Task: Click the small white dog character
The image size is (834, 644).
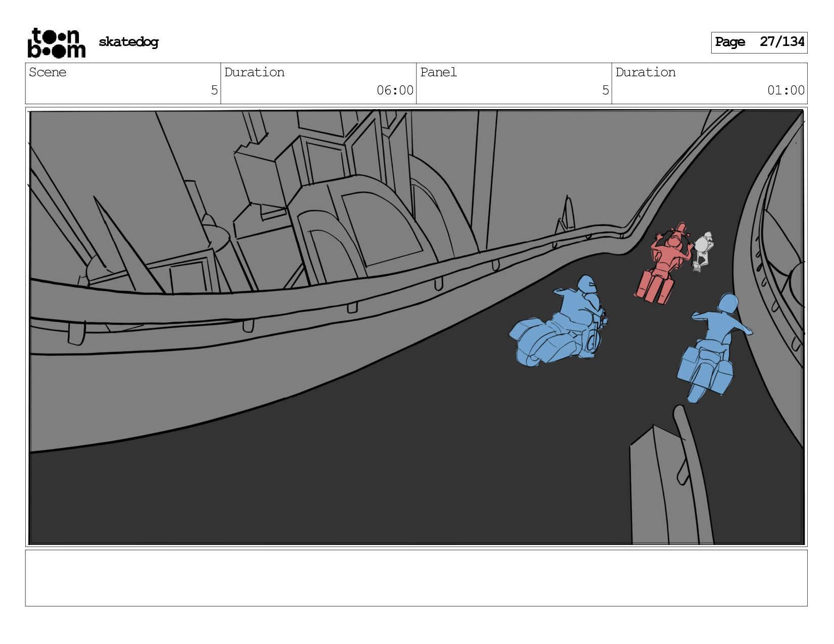Action: [x=702, y=251]
